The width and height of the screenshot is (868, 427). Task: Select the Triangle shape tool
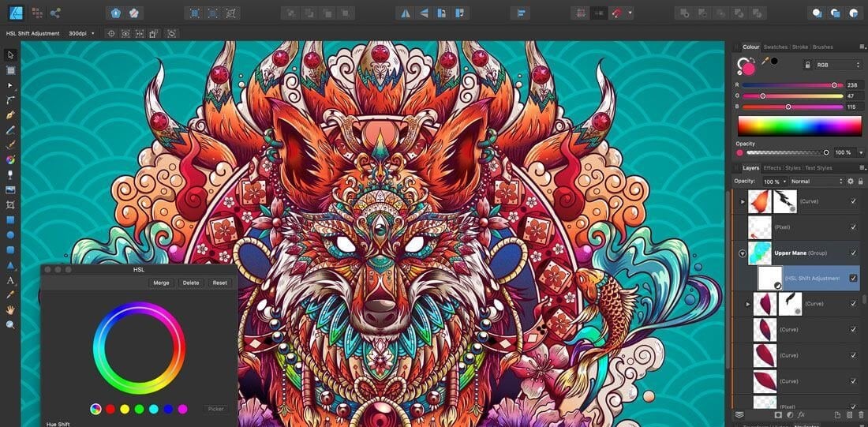point(10,264)
